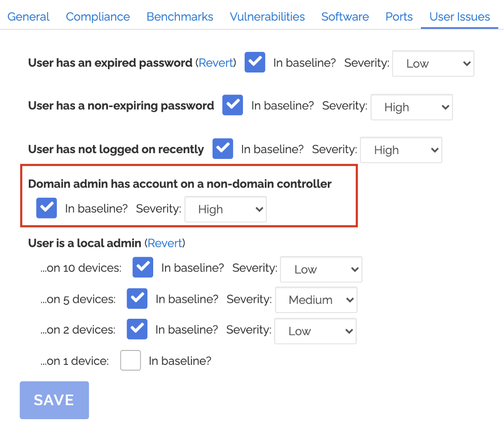This screenshot has width=504, height=434.
Task: Uncheck baseline for admin on 10 devices
Action: (x=143, y=268)
